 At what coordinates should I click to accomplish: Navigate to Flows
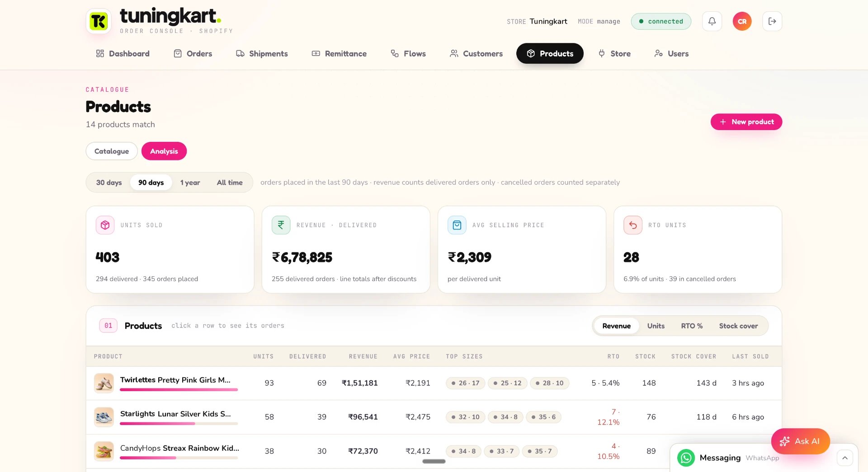(408, 53)
